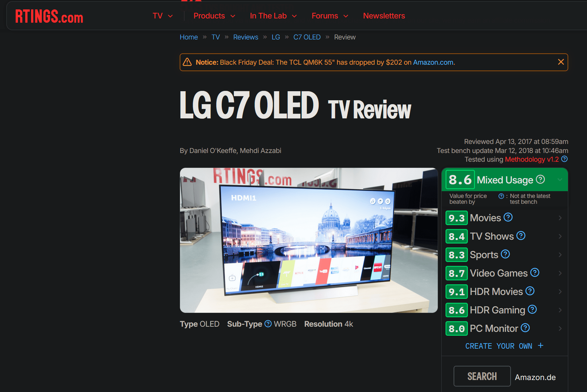Expand the Movies score row arrow
Viewport: 587px width, 392px height.
(x=560, y=218)
